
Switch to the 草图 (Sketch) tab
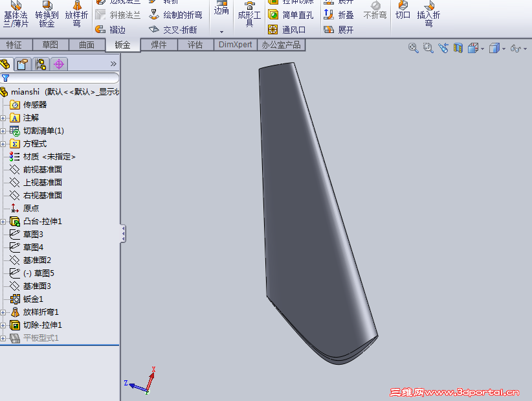click(50, 45)
